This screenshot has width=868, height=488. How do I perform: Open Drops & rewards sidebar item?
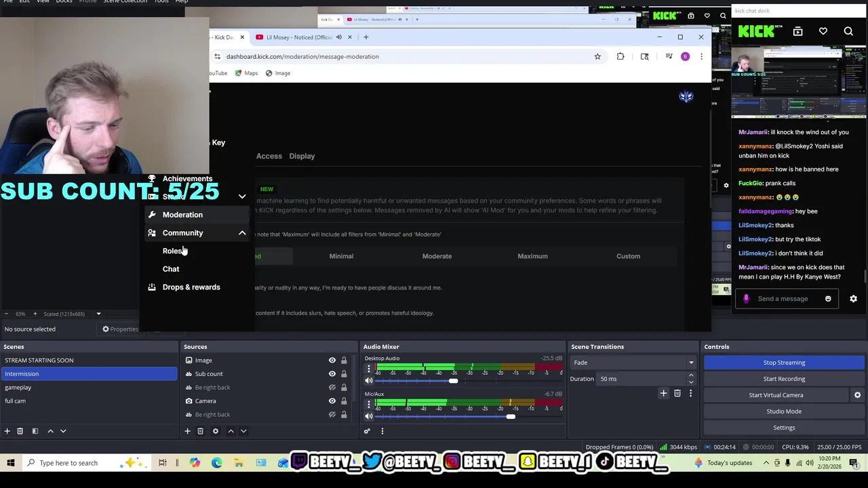pyautogui.click(x=191, y=287)
